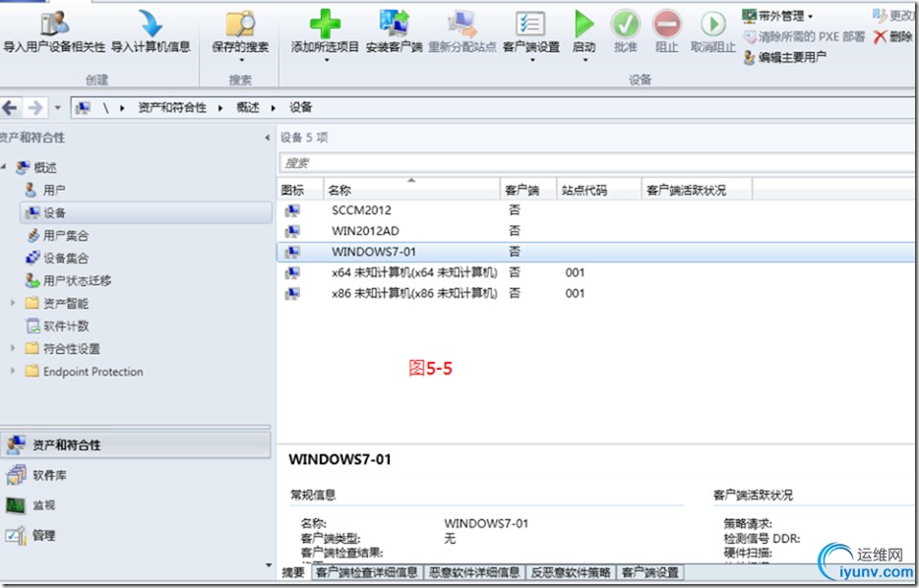The height and width of the screenshot is (588, 919).
Task: Select 软件计数 in navigation tree
Action: click(x=57, y=326)
